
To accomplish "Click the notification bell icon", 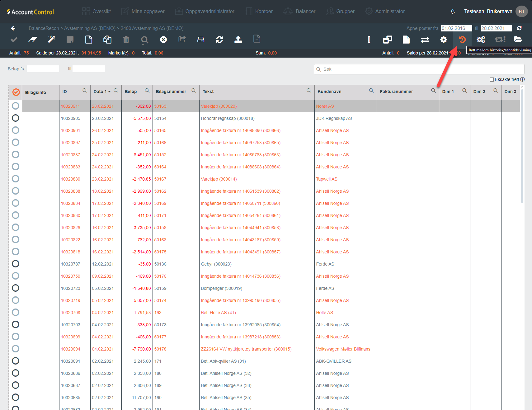I will pos(453,12).
